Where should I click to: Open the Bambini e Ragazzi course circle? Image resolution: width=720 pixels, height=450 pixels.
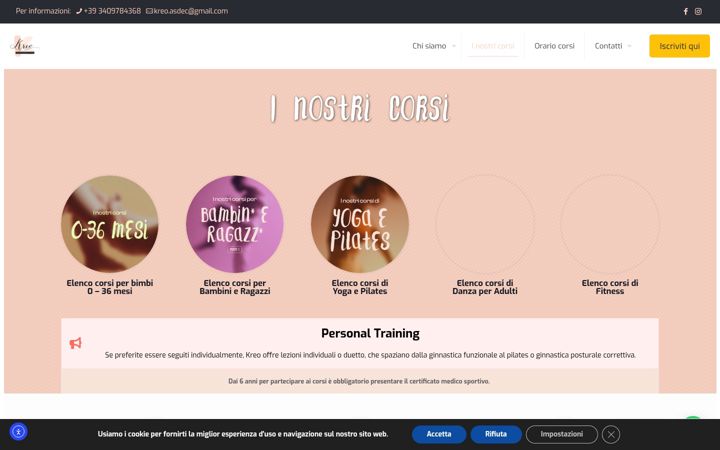(235, 224)
